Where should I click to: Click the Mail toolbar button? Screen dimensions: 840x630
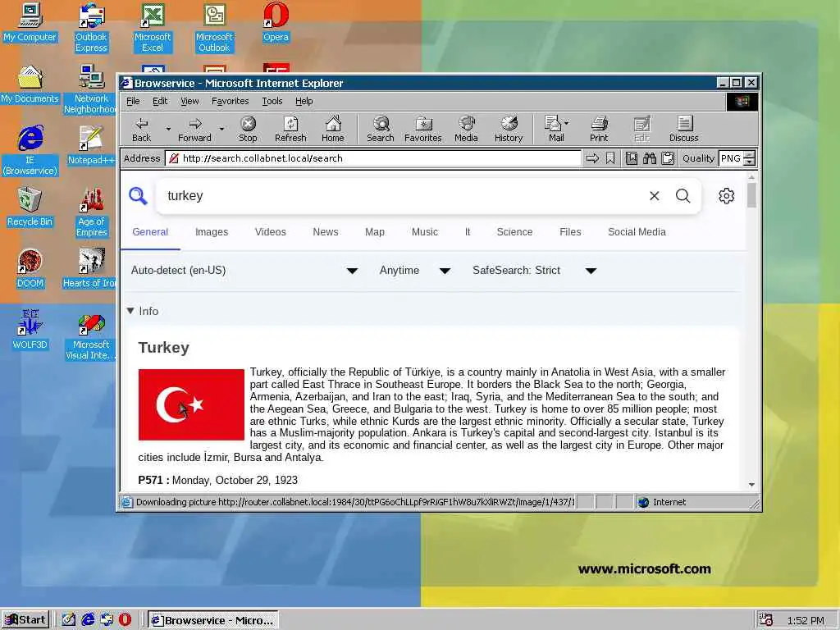tap(554, 130)
